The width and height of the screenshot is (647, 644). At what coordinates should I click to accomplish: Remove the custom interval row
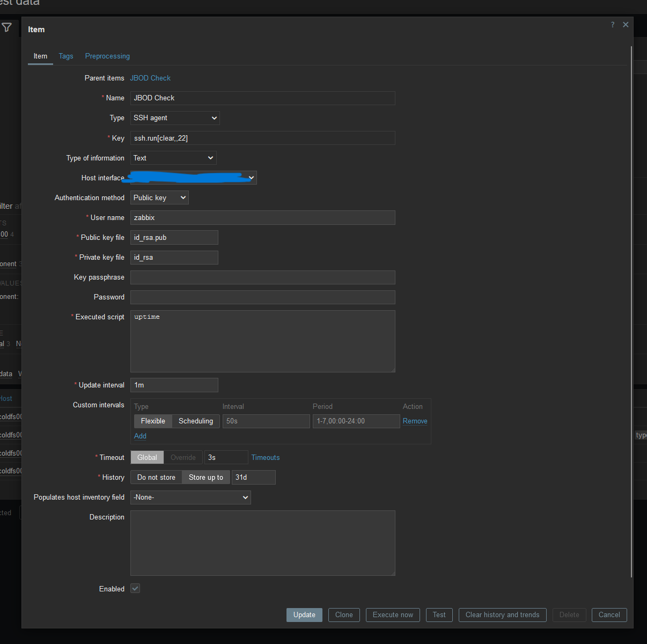coord(415,421)
